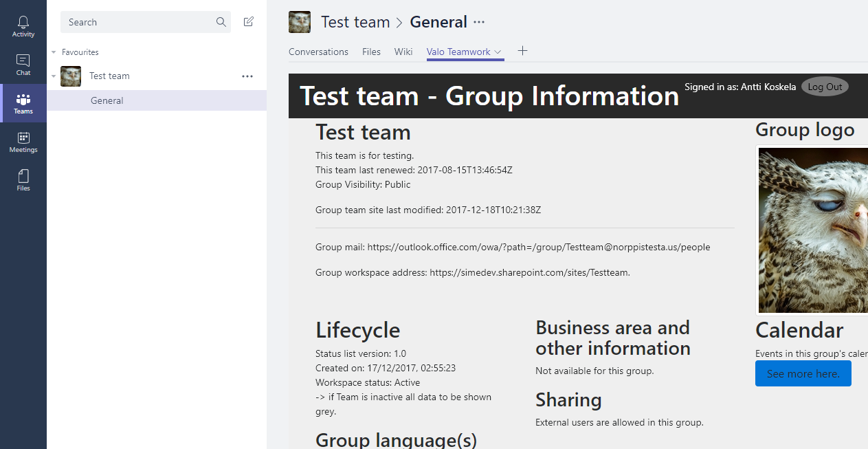Click the Sharing heading

(x=568, y=399)
